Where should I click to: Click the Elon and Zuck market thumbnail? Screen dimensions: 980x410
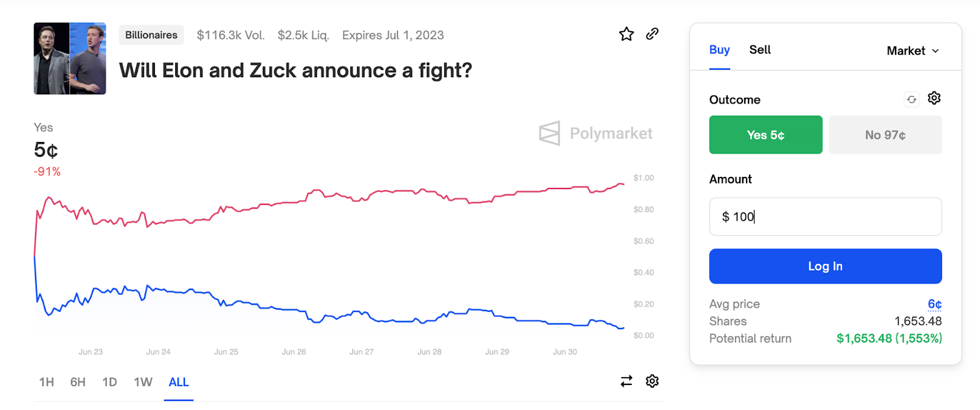pos(70,59)
